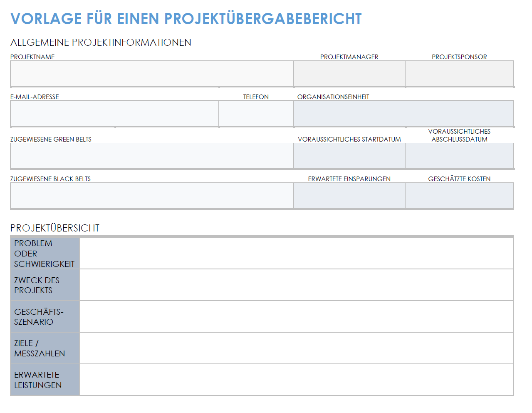
Task: Click the E-MAIL-ADRESSE field
Action: tap(114, 113)
